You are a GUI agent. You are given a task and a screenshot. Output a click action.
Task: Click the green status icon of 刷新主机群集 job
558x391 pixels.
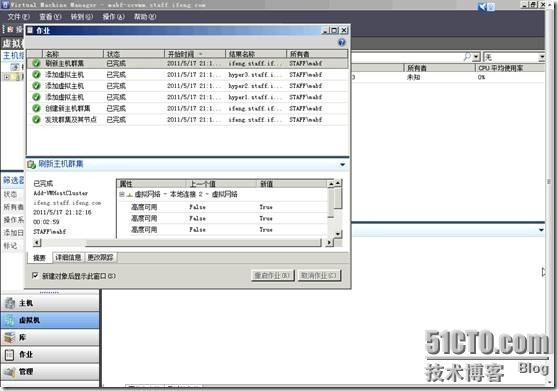tap(36, 63)
